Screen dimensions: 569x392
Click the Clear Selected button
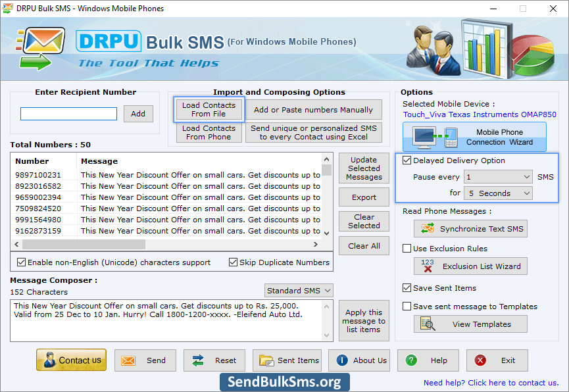[x=364, y=221]
